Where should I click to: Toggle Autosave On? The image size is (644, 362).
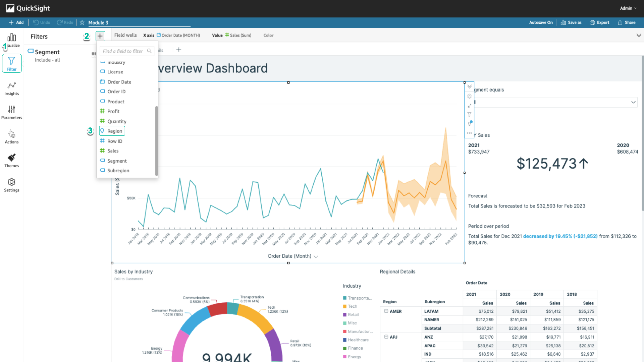point(541,22)
